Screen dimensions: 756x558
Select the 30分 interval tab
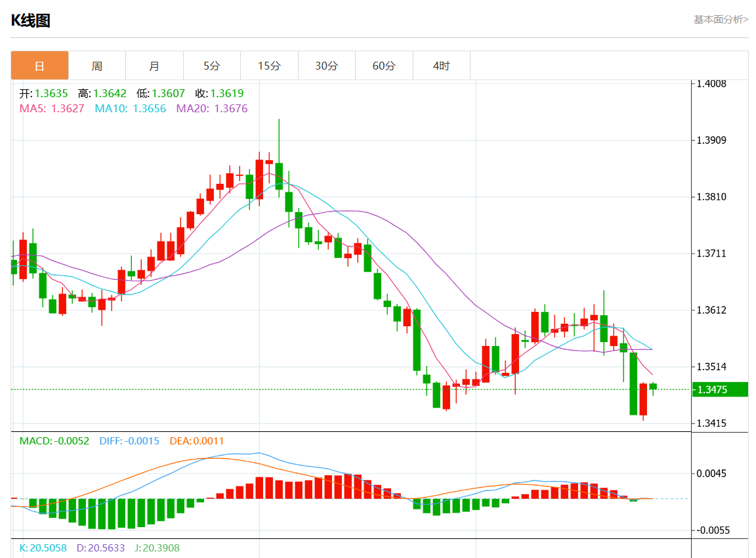(x=327, y=66)
